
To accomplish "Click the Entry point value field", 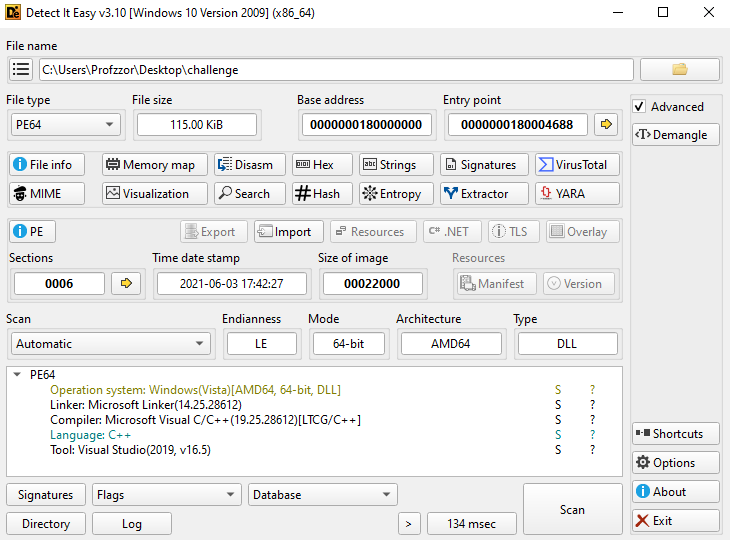I will click(517, 125).
